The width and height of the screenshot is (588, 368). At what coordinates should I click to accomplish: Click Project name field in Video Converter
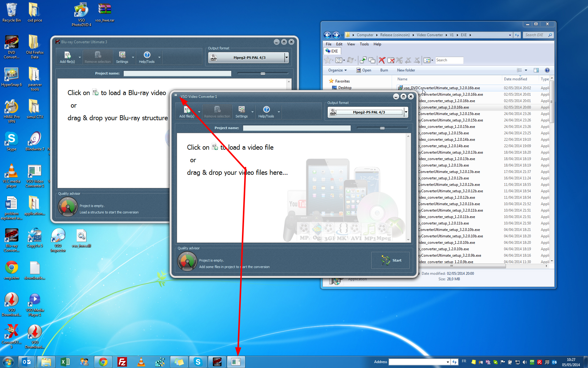click(x=297, y=128)
